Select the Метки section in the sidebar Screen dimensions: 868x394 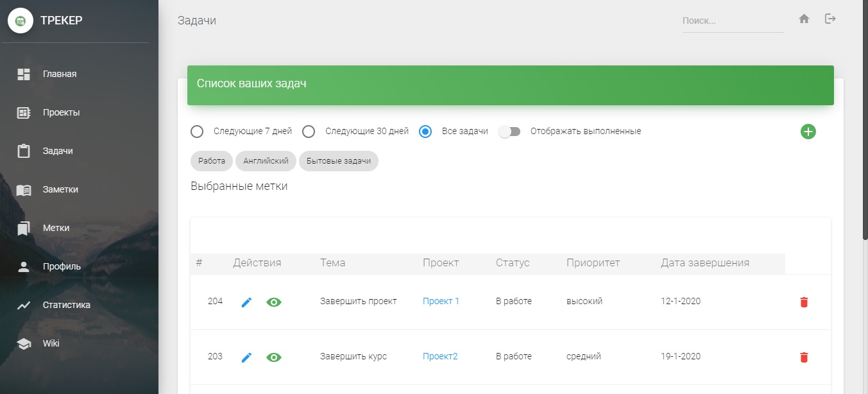pos(56,228)
